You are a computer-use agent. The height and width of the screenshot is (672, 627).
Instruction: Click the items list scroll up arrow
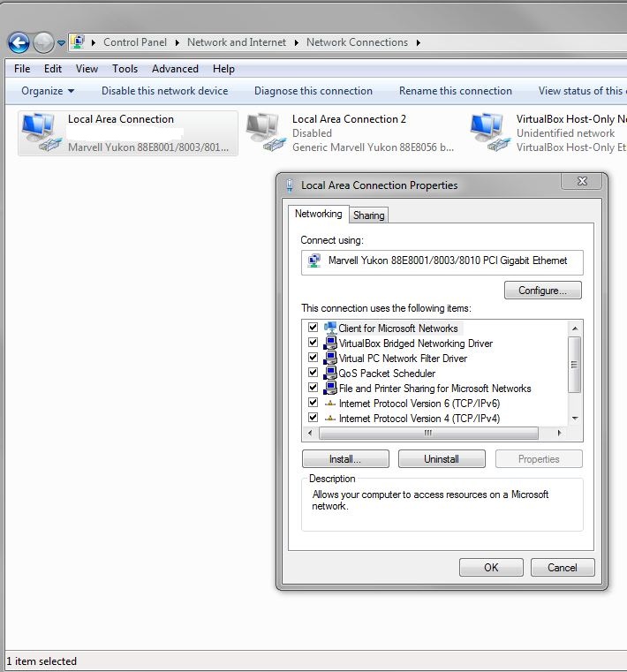tap(575, 328)
